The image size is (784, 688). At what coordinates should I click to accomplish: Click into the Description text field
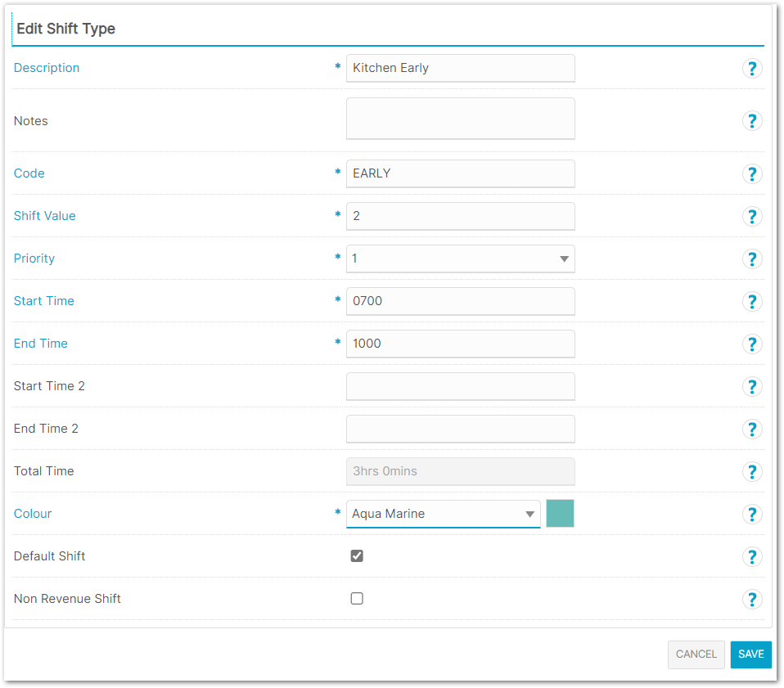(460, 69)
